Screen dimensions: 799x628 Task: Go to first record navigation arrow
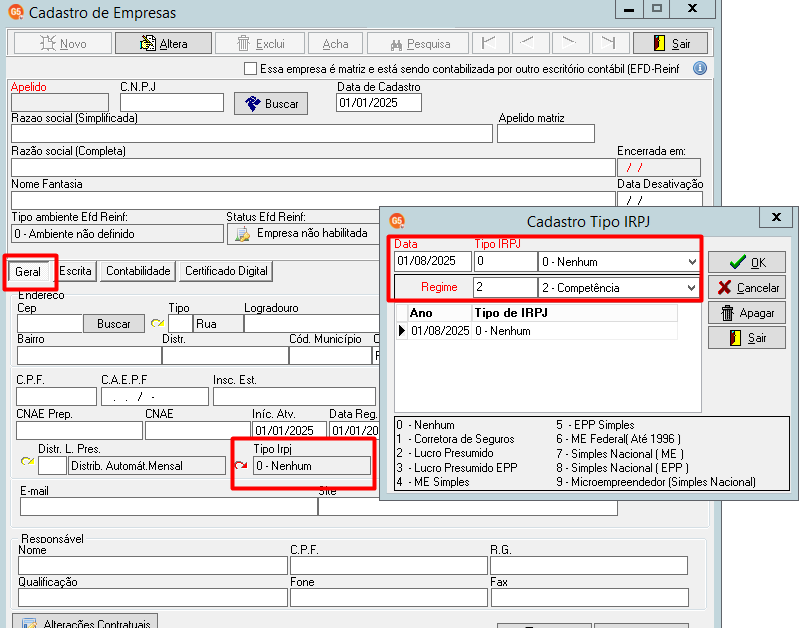click(491, 43)
